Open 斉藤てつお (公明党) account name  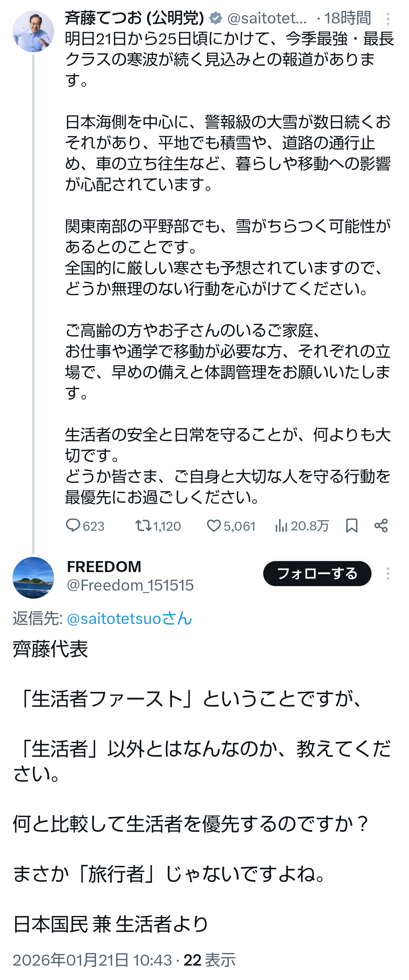[x=134, y=18]
